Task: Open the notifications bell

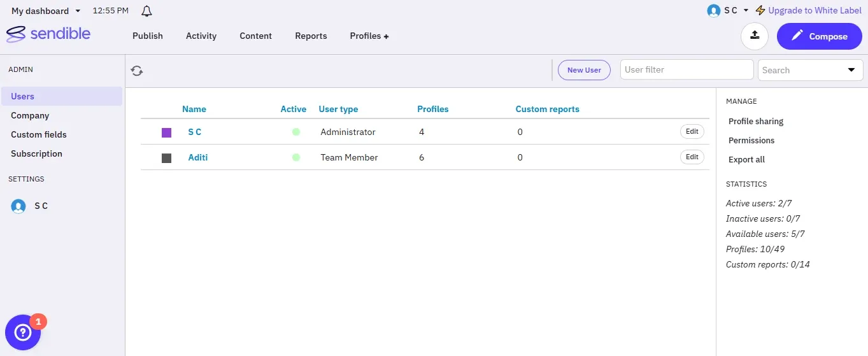Action: point(147,11)
